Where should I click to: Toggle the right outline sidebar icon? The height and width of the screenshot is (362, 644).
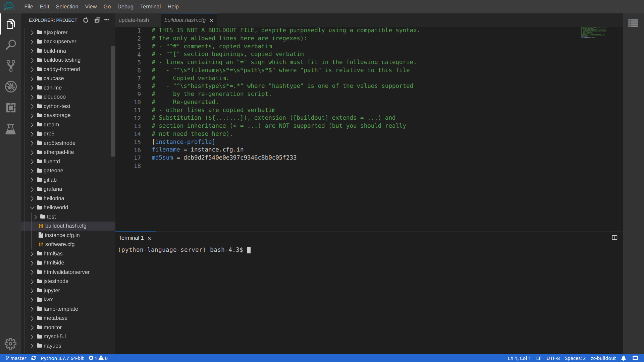pyautogui.click(x=633, y=23)
